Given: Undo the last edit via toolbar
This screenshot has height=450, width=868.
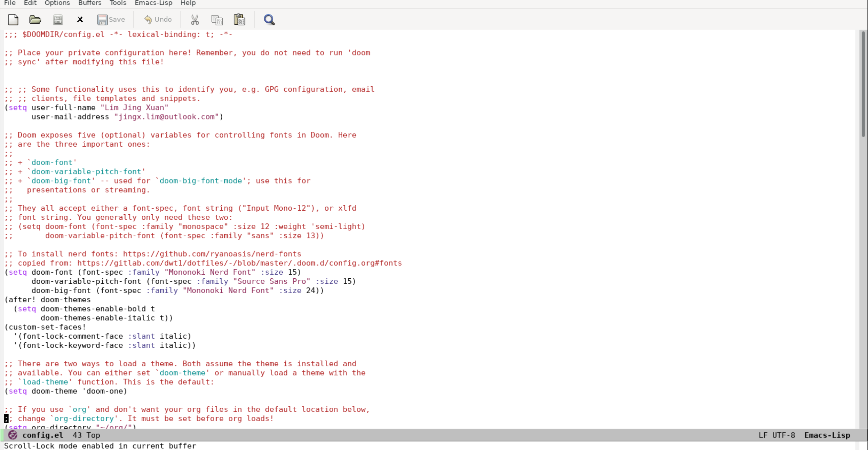Looking at the screenshot, I should point(158,19).
